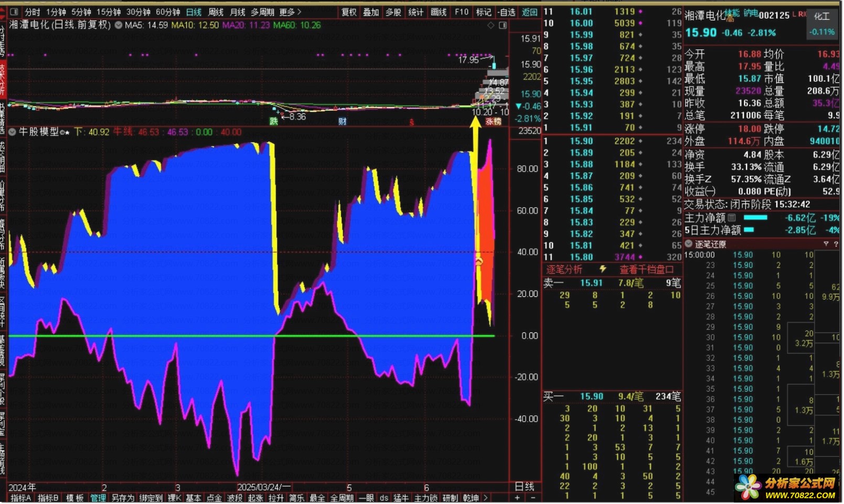Open 牛股模型 indicator dropdown circle
The image size is (844, 504).
pyautogui.click(x=13, y=132)
